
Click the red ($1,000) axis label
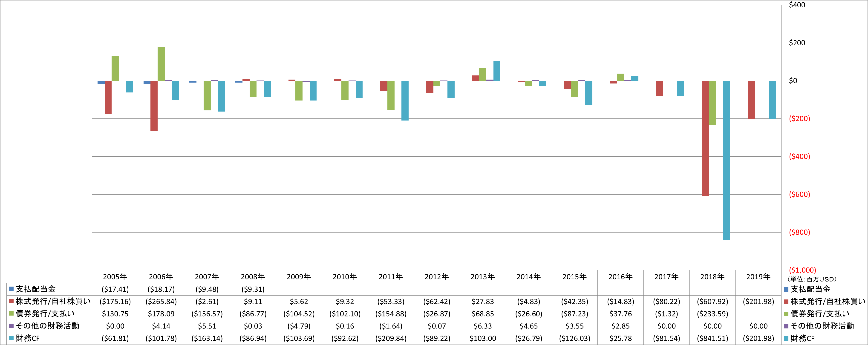pyautogui.click(x=802, y=270)
